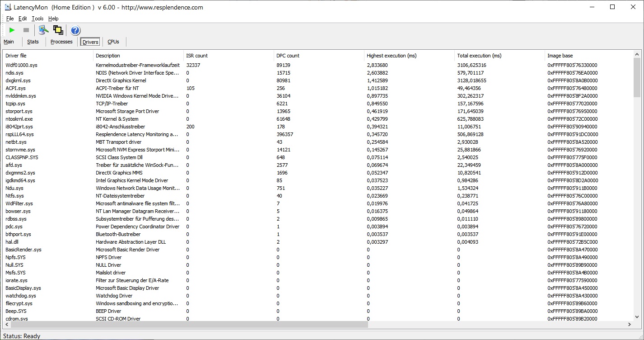Viewport: 644px width, 340px height.
Task: Open the Edit menu
Action: pos(23,19)
